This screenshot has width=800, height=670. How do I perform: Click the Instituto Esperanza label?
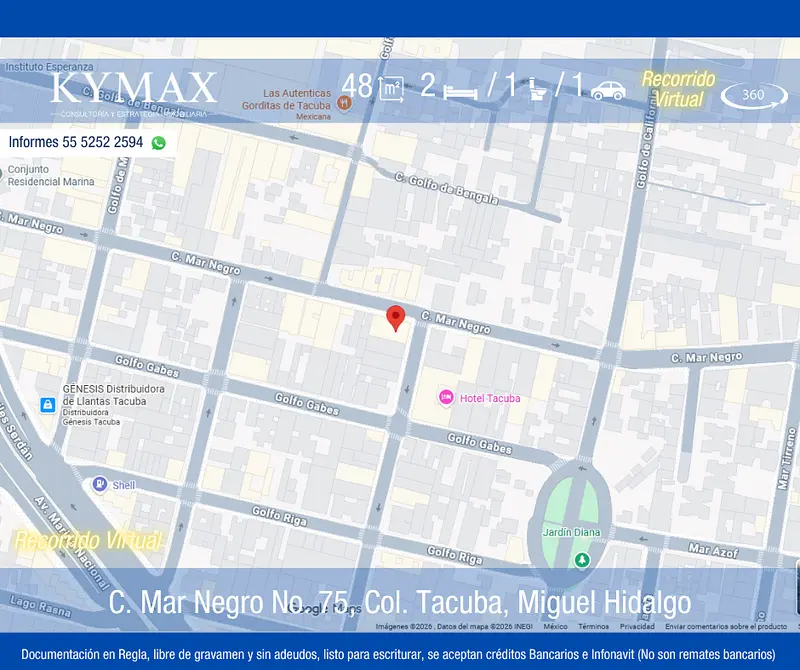tap(49, 66)
